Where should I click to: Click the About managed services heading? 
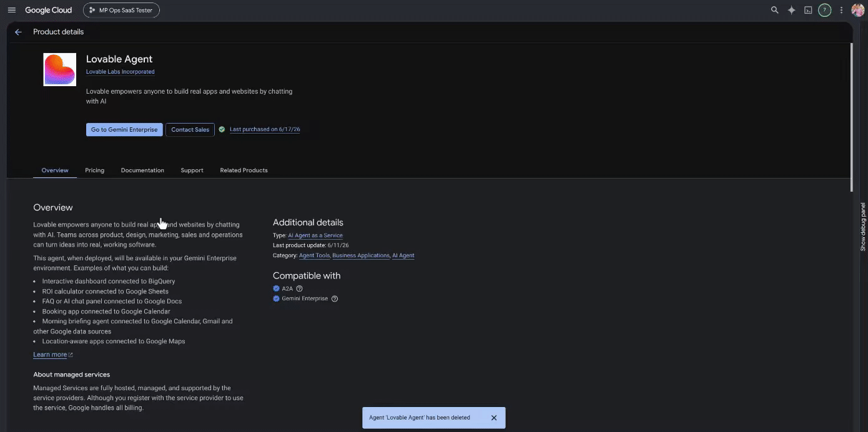click(71, 375)
